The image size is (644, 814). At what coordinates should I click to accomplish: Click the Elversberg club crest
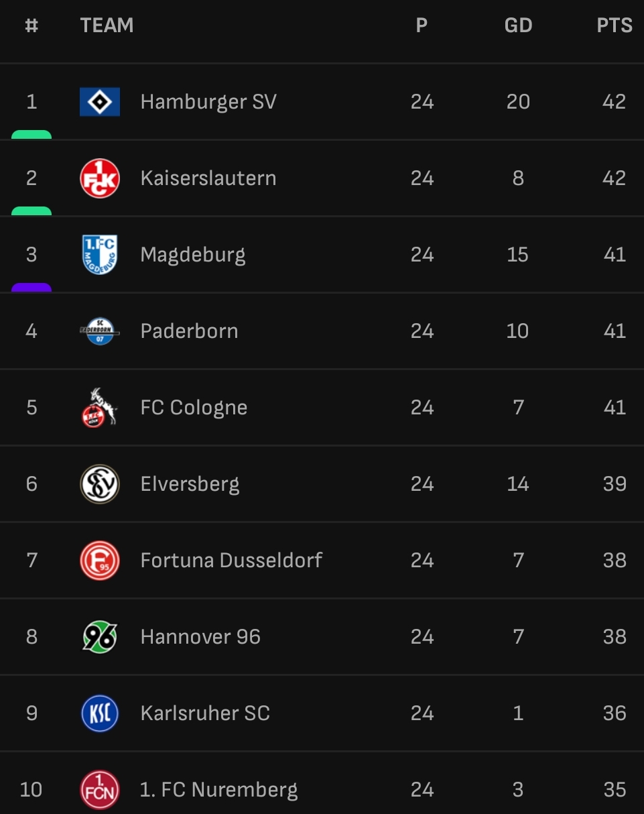tap(100, 484)
